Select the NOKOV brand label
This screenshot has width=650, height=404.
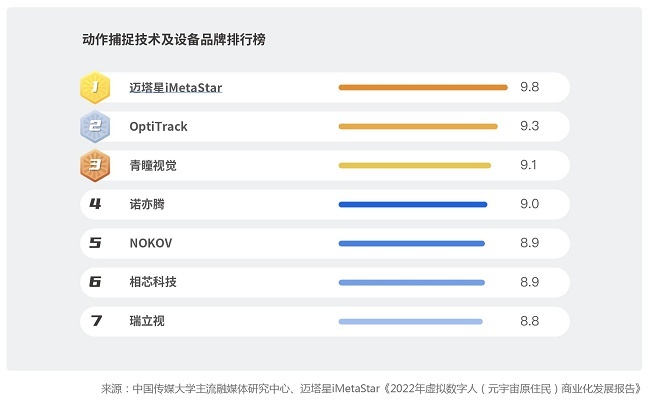click(151, 243)
